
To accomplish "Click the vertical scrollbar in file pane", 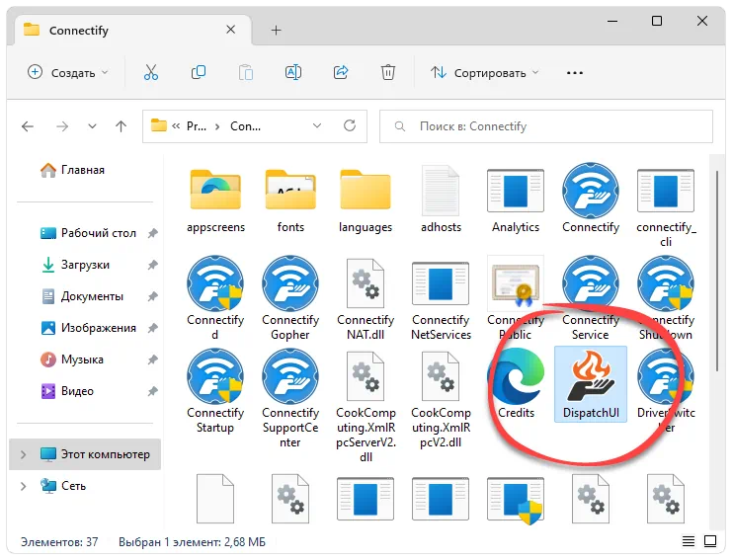I will (x=717, y=271).
